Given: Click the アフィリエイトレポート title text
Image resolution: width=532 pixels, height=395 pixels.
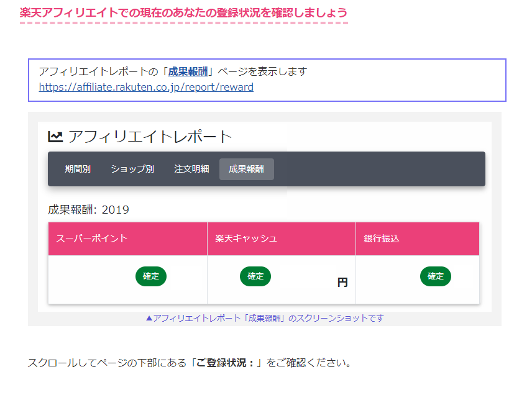Looking at the screenshot, I should (150, 137).
